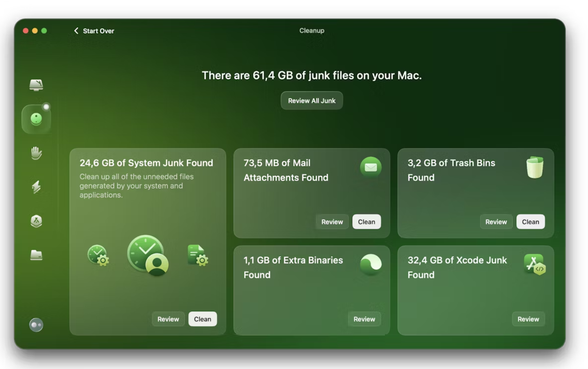Screen dimensions: 588x369
Task: Clean the Mail Attachments
Action: coord(366,222)
